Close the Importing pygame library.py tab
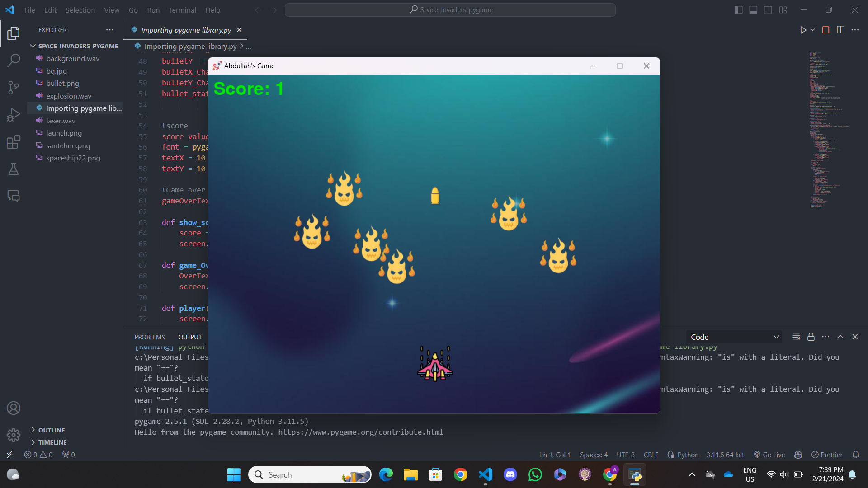 click(x=239, y=30)
